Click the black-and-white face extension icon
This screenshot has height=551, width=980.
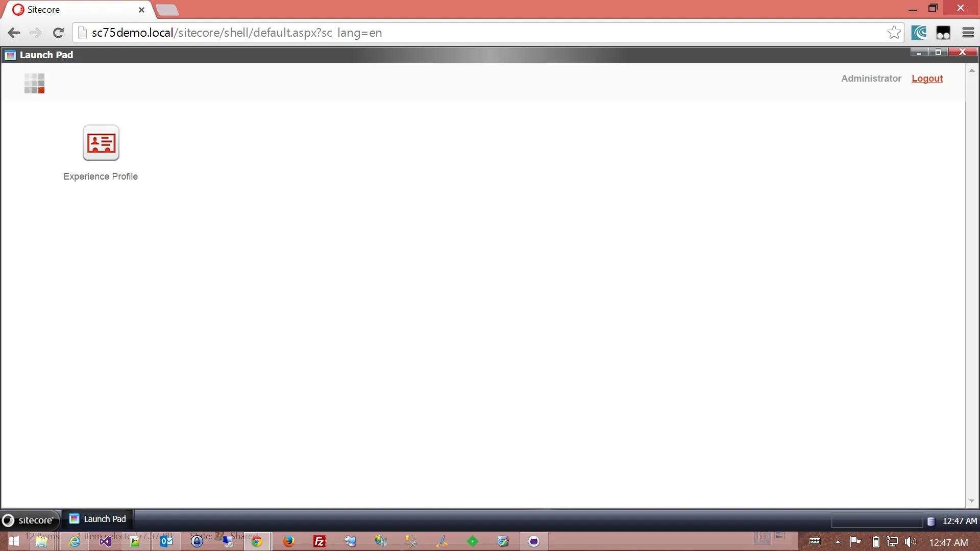coord(943,33)
